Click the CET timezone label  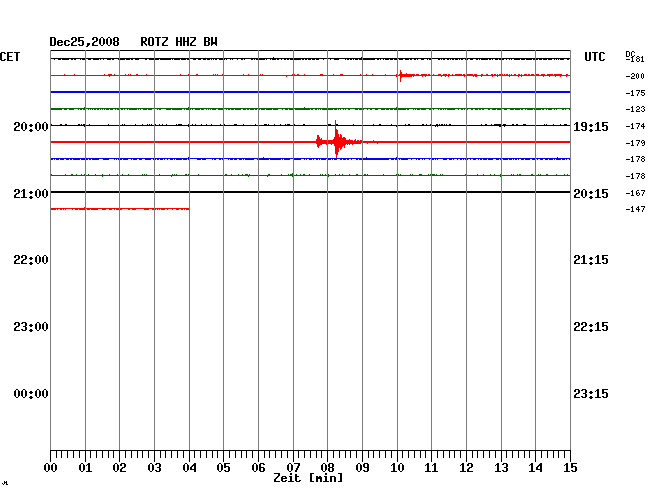coord(10,57)
